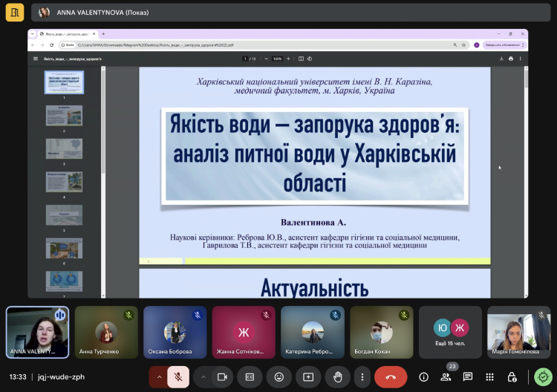Screen dimensions: 557x392
Task: Open PDF page 6 thumbnail
Action: [65, 248]
